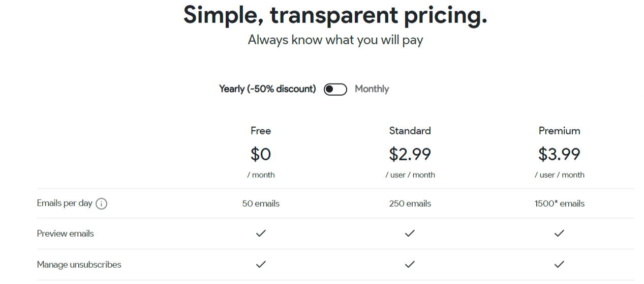This screenshot has height=284, width=644.
Task: Click the Standard plan Preview emails checkmark
Action: [x=410, y=233]
